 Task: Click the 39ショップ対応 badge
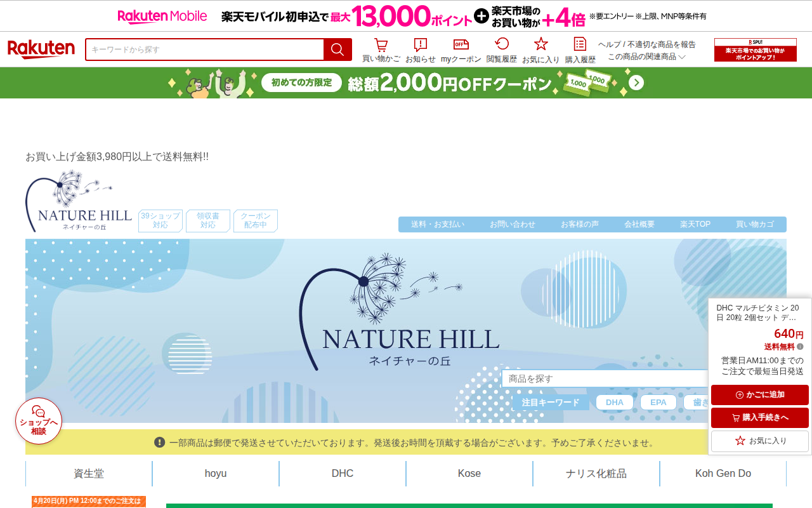(160, 221)
